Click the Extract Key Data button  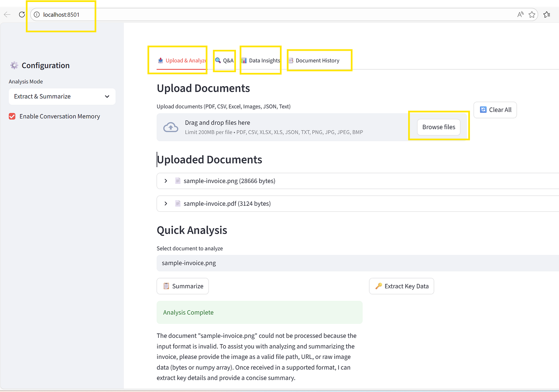pyautogui.click(x=402, y=286)
